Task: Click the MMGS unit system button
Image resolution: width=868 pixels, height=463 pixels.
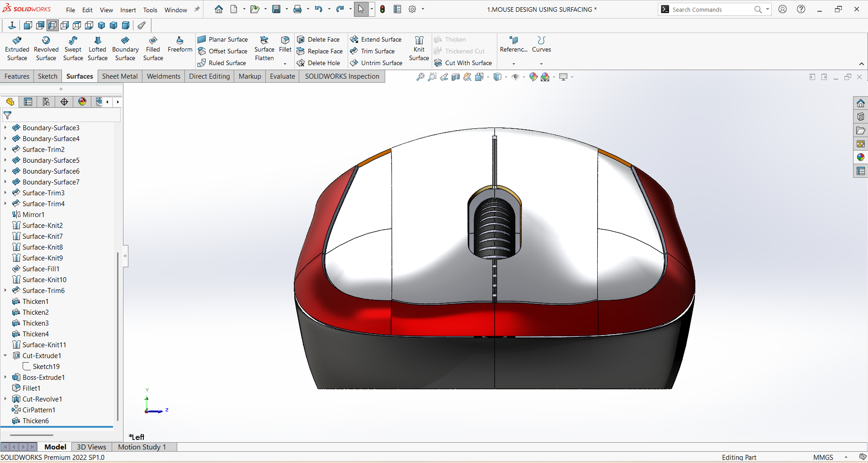Action: (823, 457)
